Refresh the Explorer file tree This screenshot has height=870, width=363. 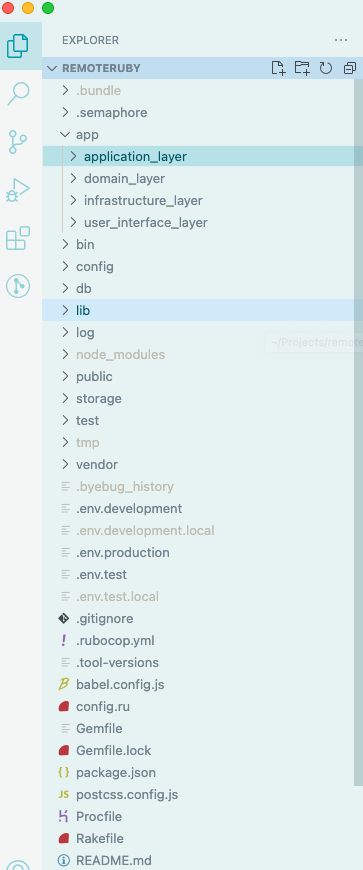tap(326, 68)
